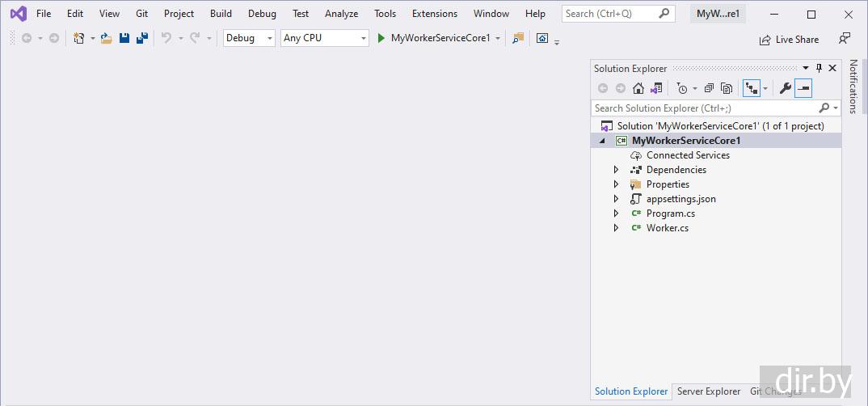Start debugging with green play arrow
The width and height of the screenshot is (868, 406).
(x=381, y=38)
